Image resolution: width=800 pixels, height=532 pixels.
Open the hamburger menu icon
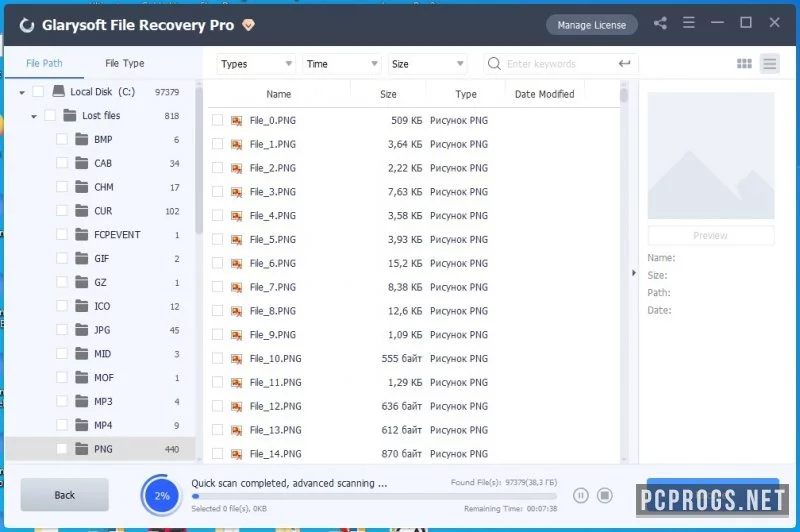[689, 23]
